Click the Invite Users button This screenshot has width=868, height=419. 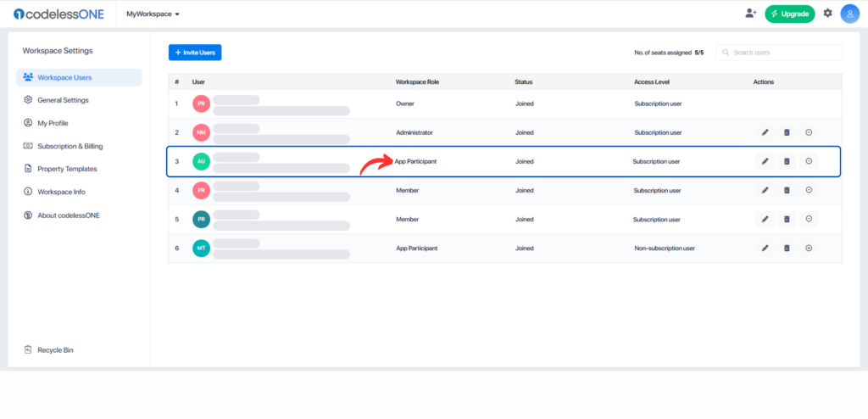(195, 52)
